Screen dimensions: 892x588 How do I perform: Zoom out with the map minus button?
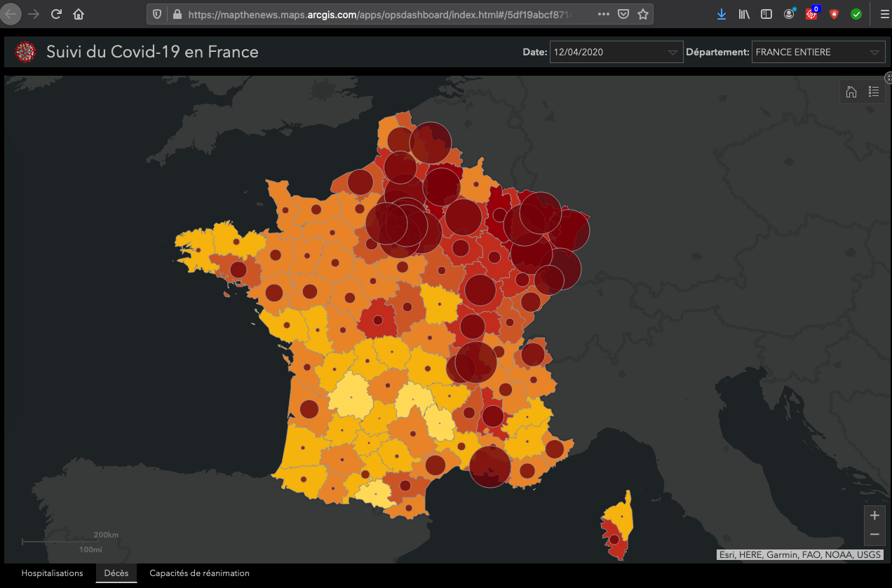coord(874,535)
